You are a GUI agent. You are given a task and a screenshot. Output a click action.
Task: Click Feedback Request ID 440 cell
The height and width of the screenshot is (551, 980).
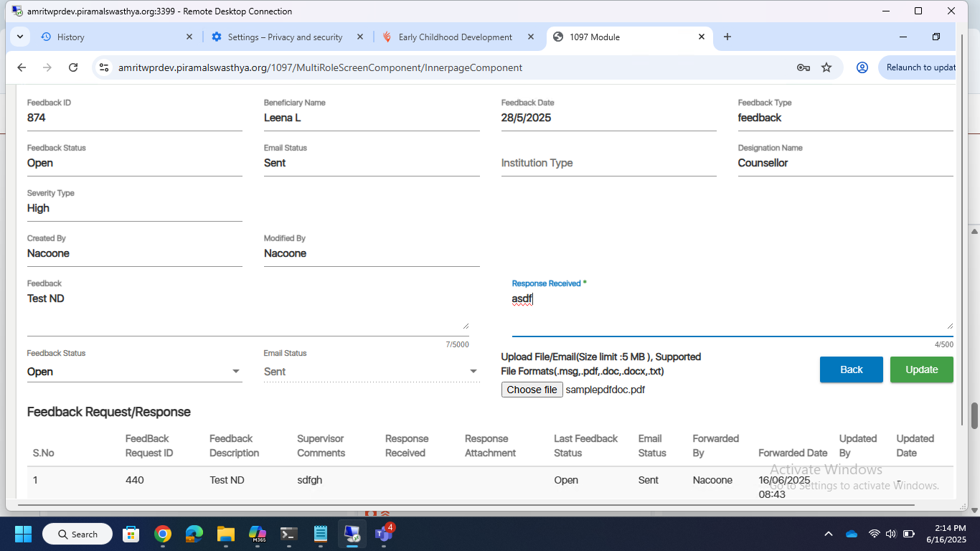[x=135, y=480]
